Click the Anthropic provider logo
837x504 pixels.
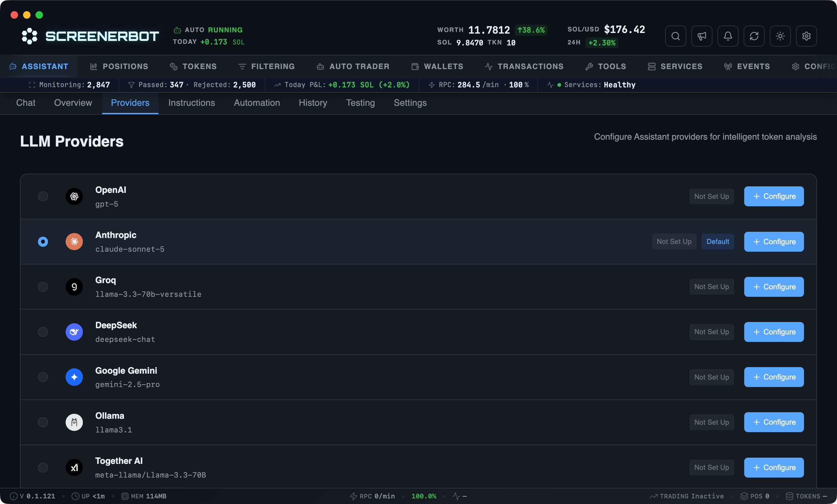coord(74,242)
